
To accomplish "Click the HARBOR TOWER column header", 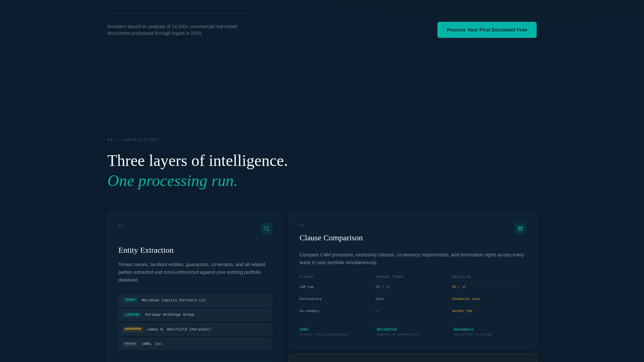I will [390, 277].
